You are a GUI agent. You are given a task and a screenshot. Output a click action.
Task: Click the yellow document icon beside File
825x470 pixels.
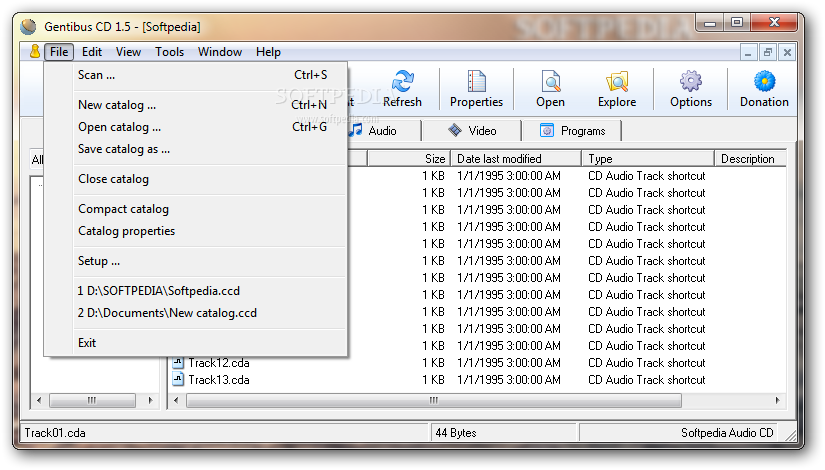tap(35, 52)
